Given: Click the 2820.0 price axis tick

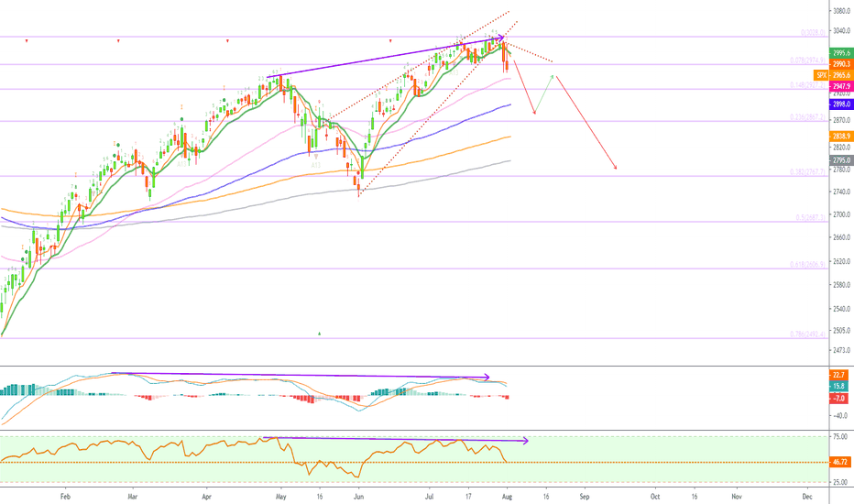Looking at the screenshot, I should point(841,148).
